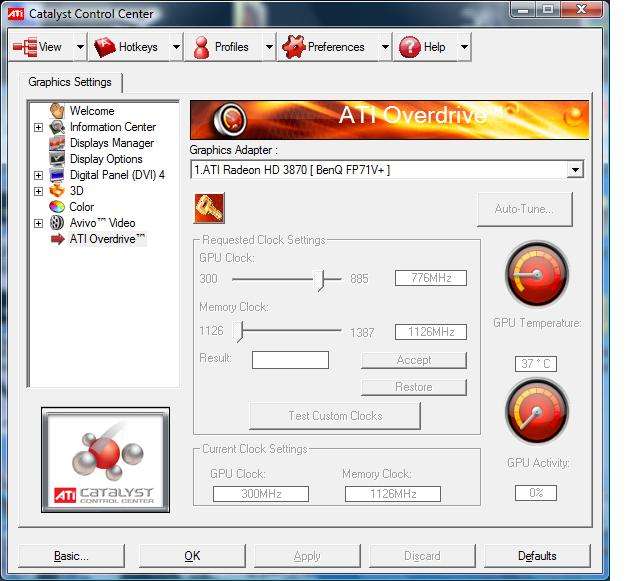Click the Accept button
The image size is (640, 581).
(x=414, y=360)
